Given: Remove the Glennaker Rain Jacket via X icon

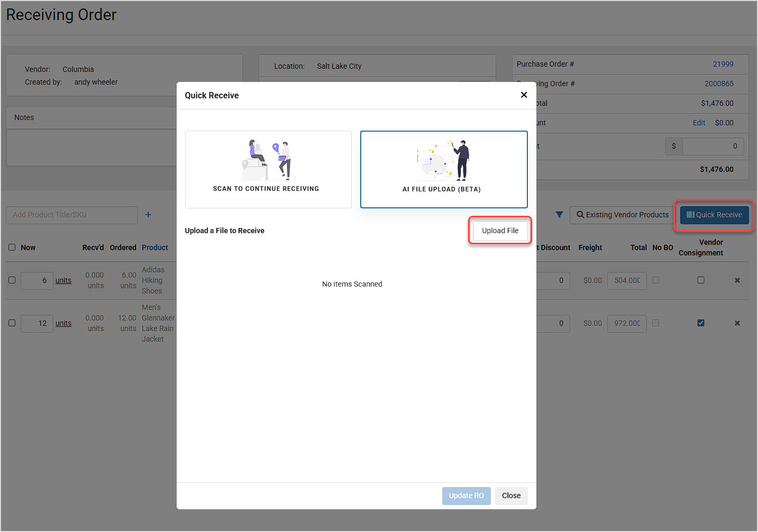Looking at the screenshot, I should tap(738, 323).
